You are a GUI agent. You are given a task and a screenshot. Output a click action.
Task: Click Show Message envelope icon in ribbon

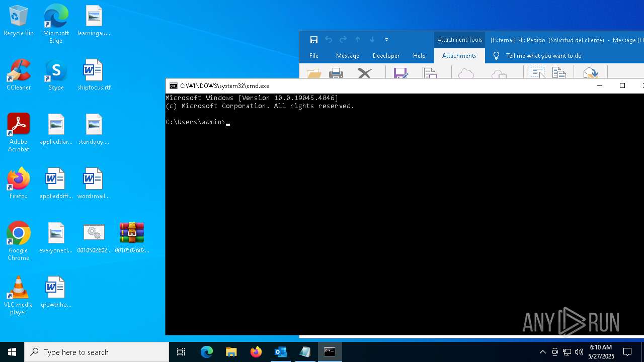[x=590, y=73]
